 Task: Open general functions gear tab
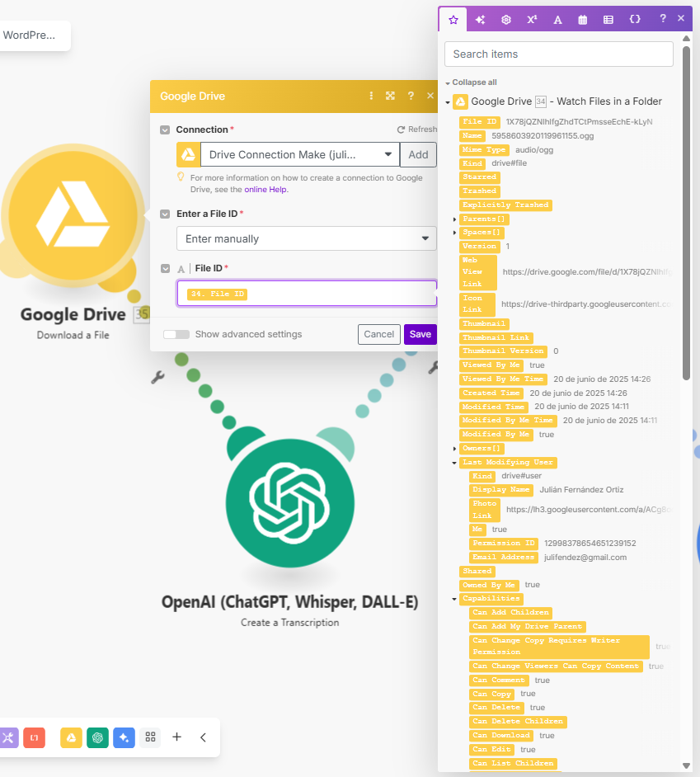[505, 20]
